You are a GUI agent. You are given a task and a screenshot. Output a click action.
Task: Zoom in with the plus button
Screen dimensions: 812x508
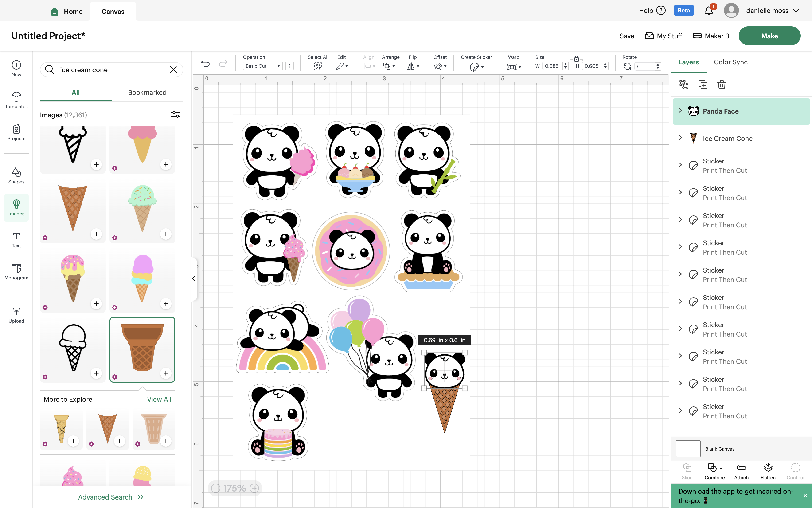click(x=254, y=488)
